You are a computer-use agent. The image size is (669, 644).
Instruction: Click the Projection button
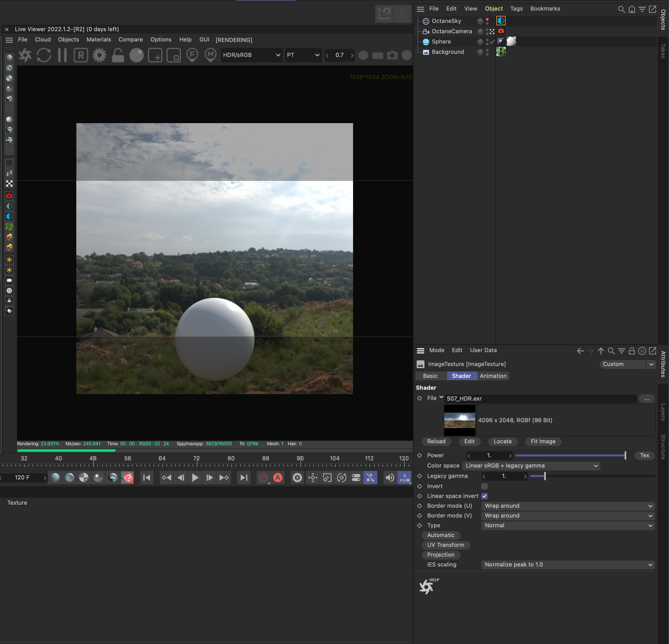[x=441, y=555]
